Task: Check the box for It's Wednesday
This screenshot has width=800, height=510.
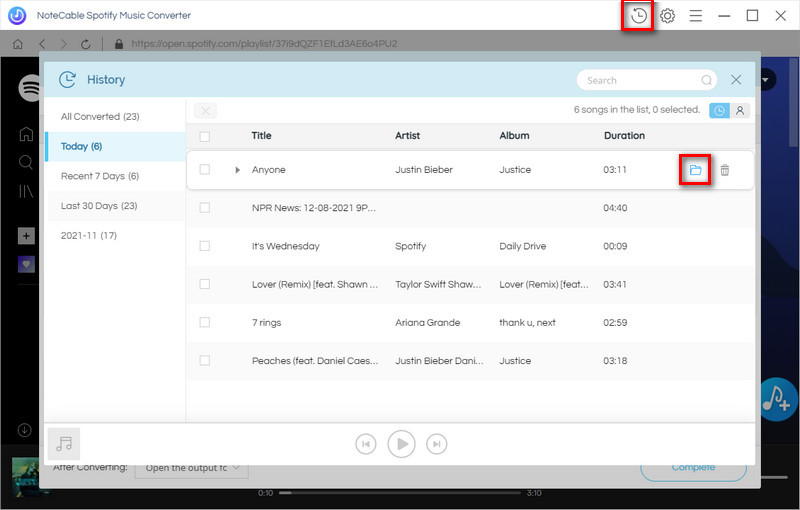Action: tap(205, 246)
